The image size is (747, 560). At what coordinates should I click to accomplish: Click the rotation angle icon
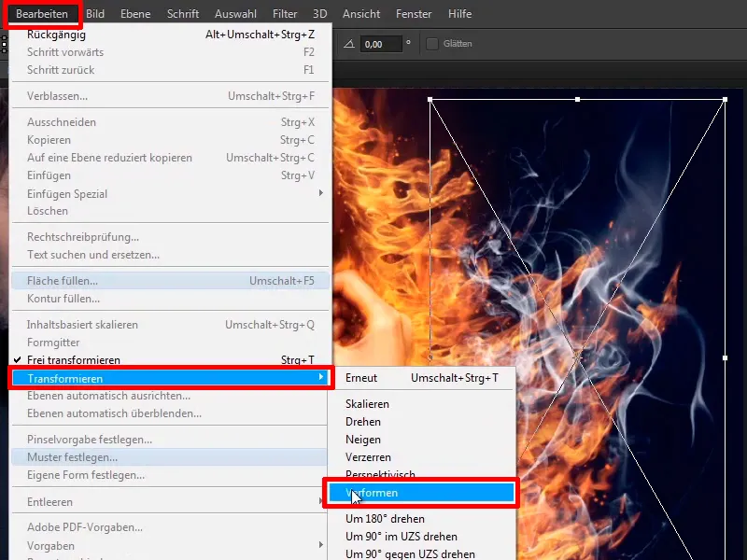point(349,44)
